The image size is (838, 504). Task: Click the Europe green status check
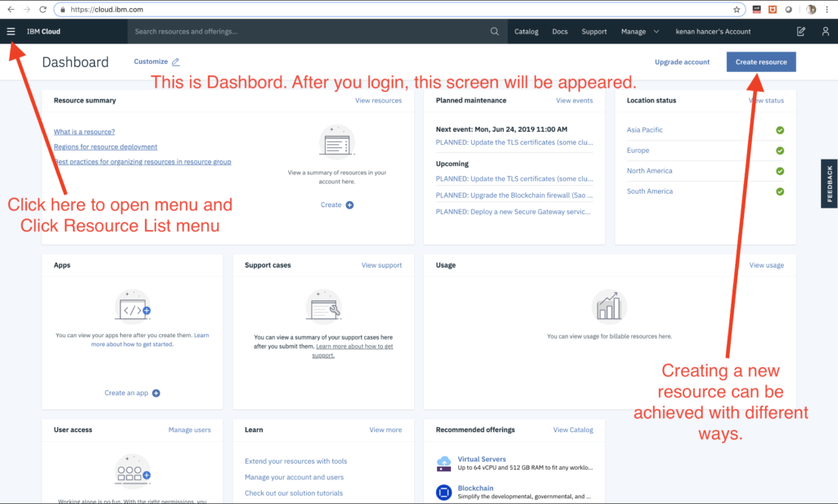(780, 151)
